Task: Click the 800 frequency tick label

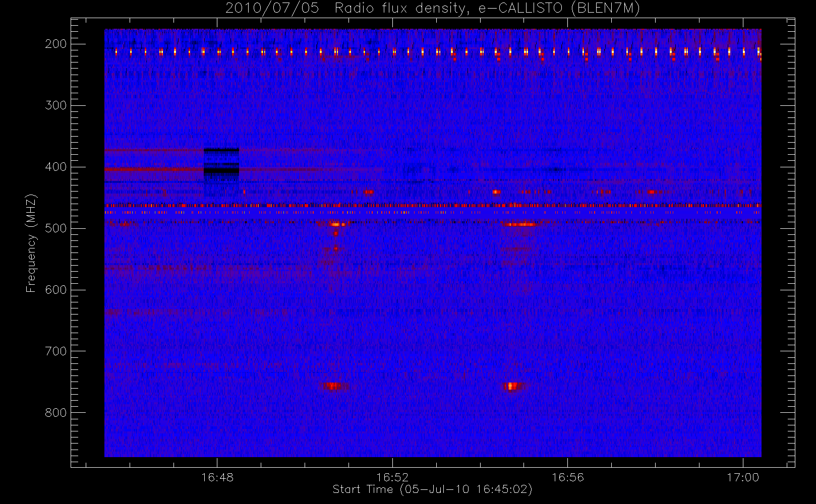Action: click(56, 413)
